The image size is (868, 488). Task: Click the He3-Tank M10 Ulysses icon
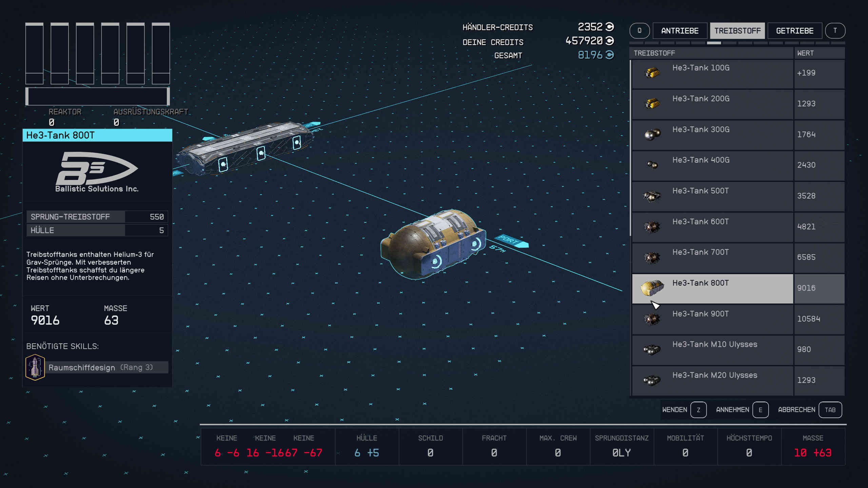(652, 349)
